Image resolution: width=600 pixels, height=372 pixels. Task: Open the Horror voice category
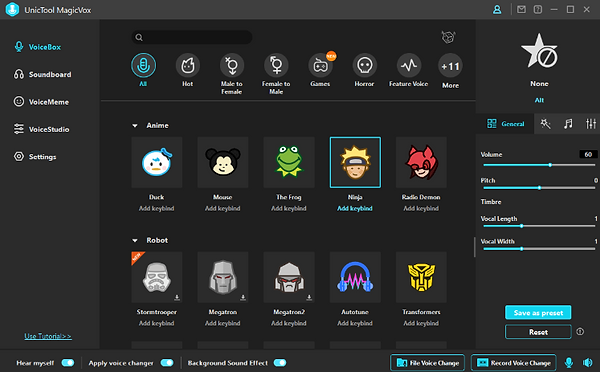365,65
